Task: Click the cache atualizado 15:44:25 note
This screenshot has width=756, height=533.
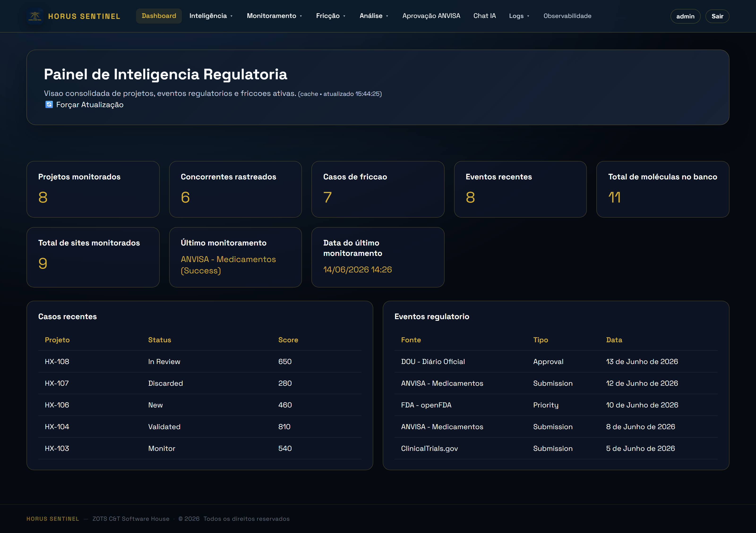Action: point(340,94)
